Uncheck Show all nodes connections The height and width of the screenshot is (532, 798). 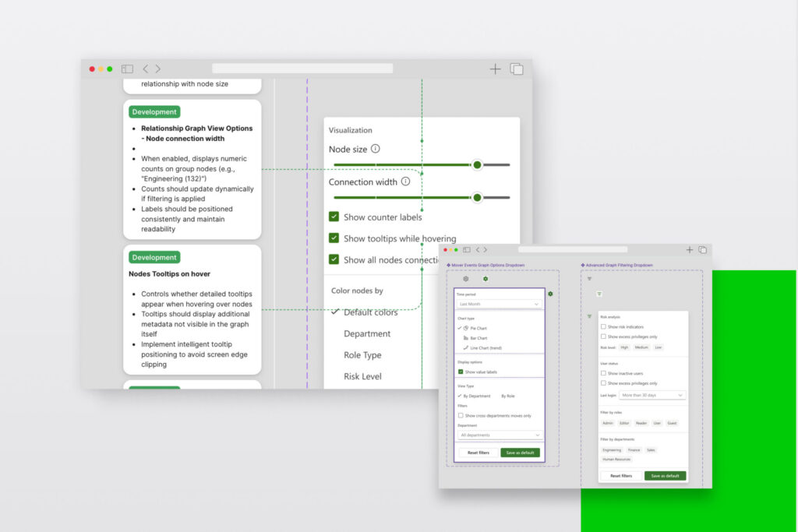(x=334, y=259)
